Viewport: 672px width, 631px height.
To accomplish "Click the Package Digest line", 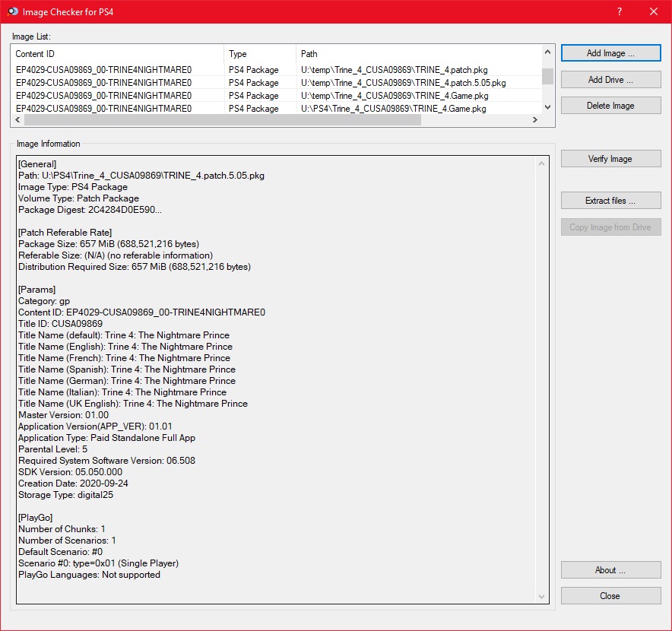I will click(x=90, y=210).
